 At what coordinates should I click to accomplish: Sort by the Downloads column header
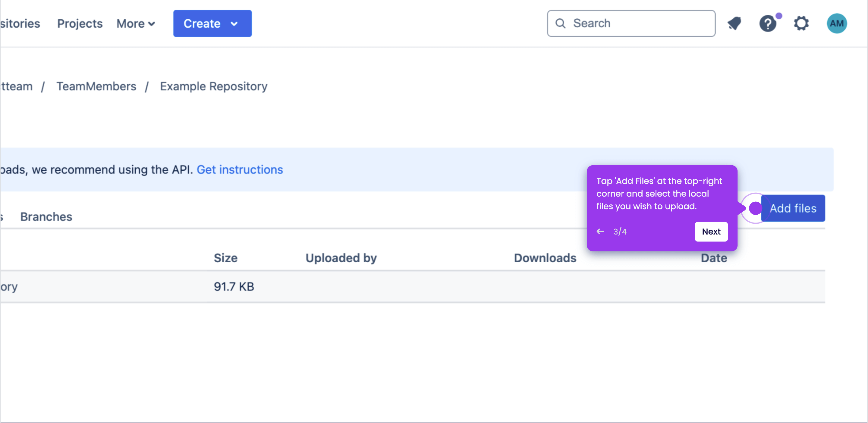click(545, 258)
